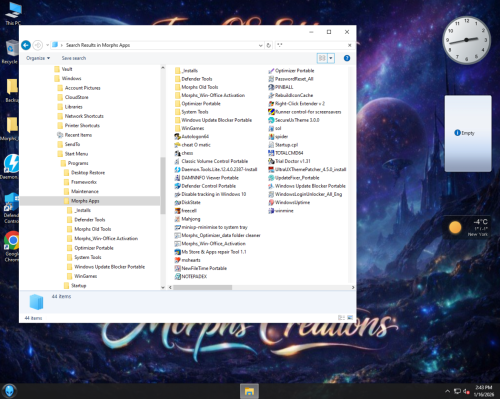Open recent locations dropdown arrow
Image resolution: width=500 pixels, height=399 pixels.
(x=47, y=45)
